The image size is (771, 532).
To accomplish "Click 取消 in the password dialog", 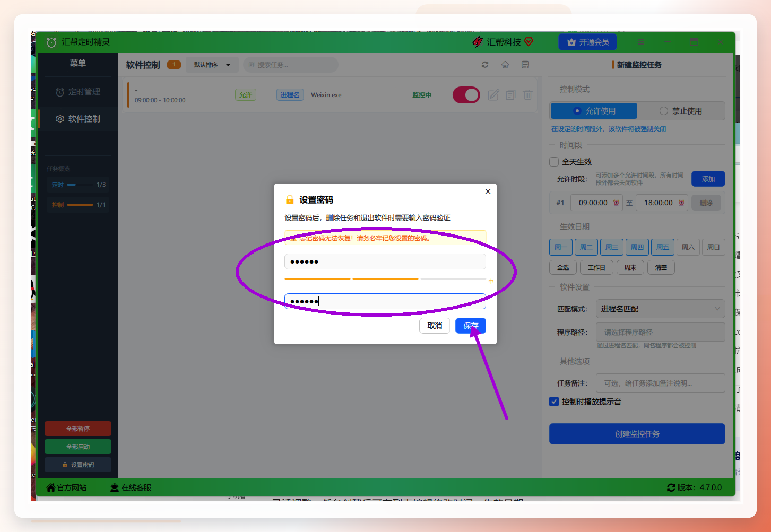I will click(435, 326).
